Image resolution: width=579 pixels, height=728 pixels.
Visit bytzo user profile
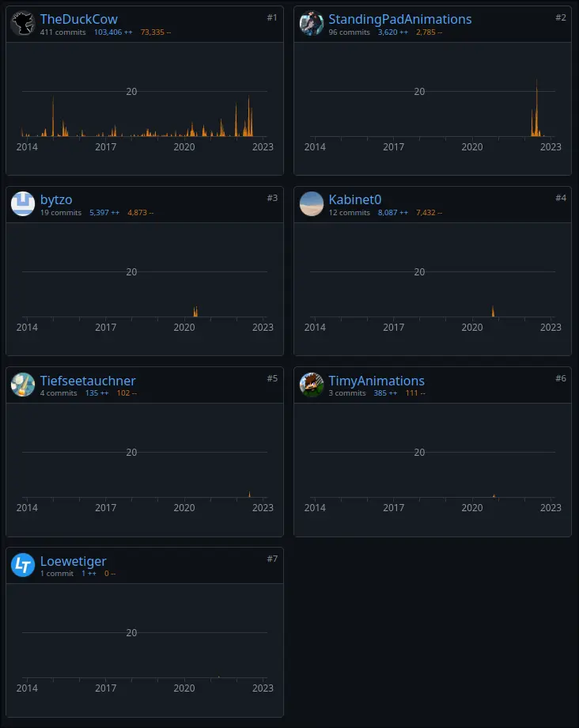click(x=56, y=199)
